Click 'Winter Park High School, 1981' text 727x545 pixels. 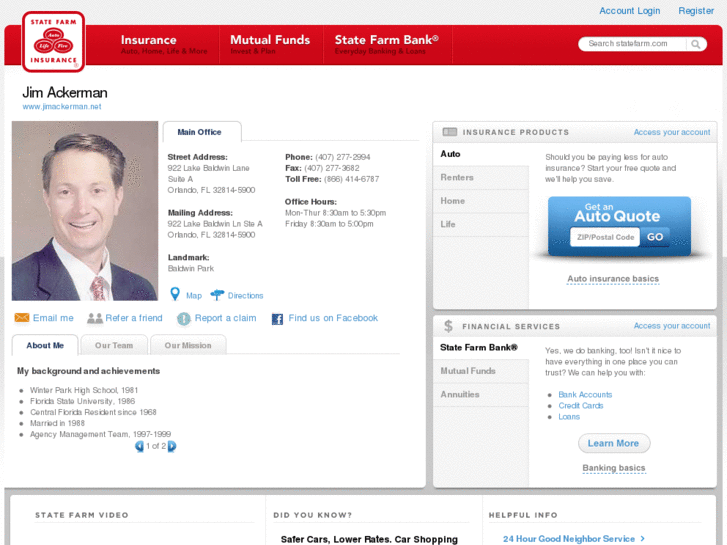[84, 391]
